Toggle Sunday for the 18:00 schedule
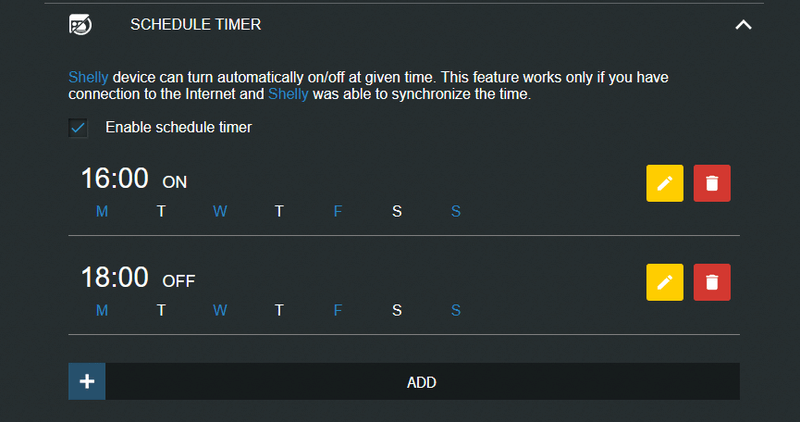The image size is (800, 422). [456, 310]
